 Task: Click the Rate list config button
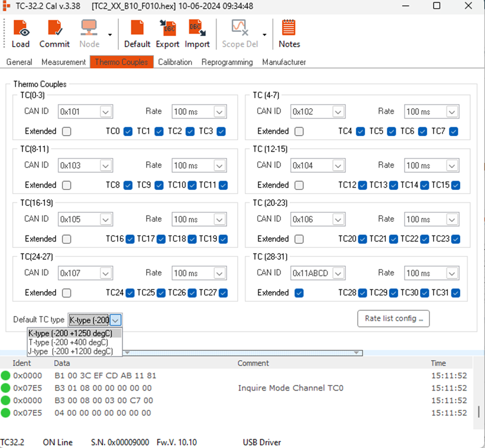393,318
